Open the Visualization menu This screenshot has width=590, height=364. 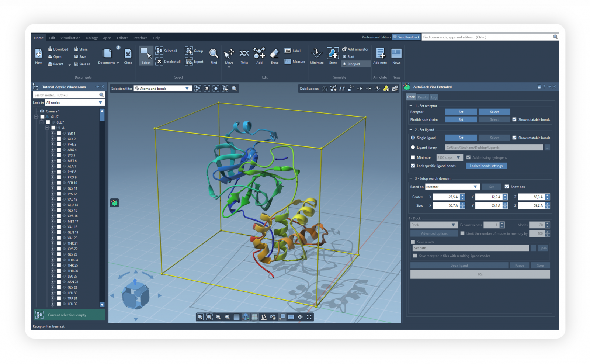click(x=70, y=38)
